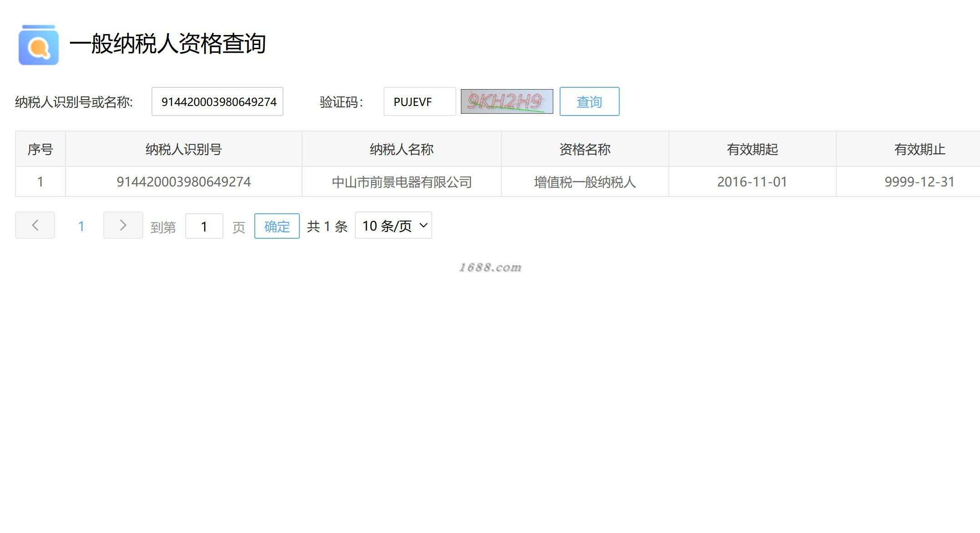The width and height of the screenshot is (980, 533).
Task: Click the 纳税人名称 column header
Action: (402, 149)
